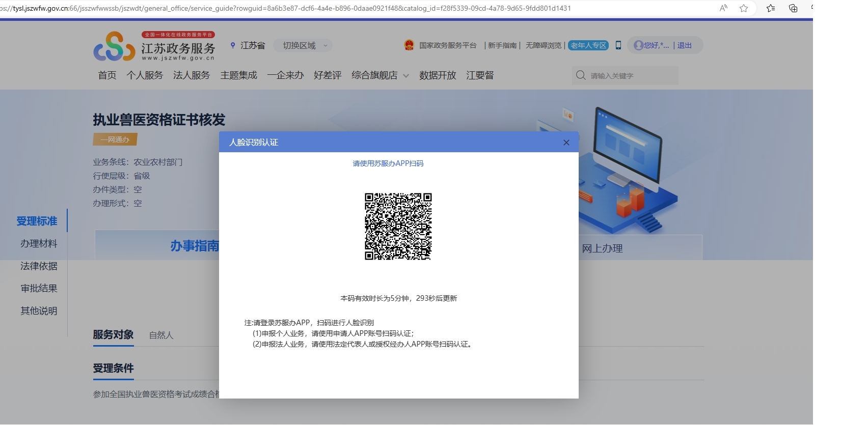
Task: Open the 切换区域 dropdown
Action: tap(303, 45)
